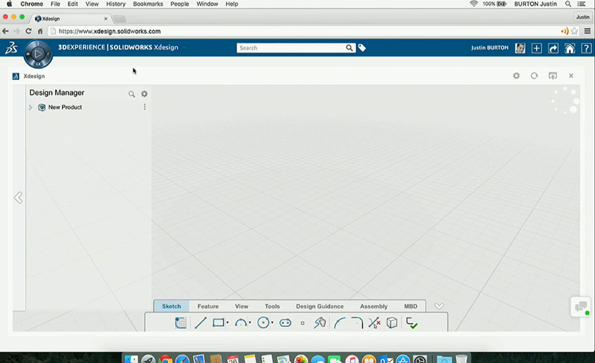
Task: Open the Design Guidance tab
Action: point(320,306)
